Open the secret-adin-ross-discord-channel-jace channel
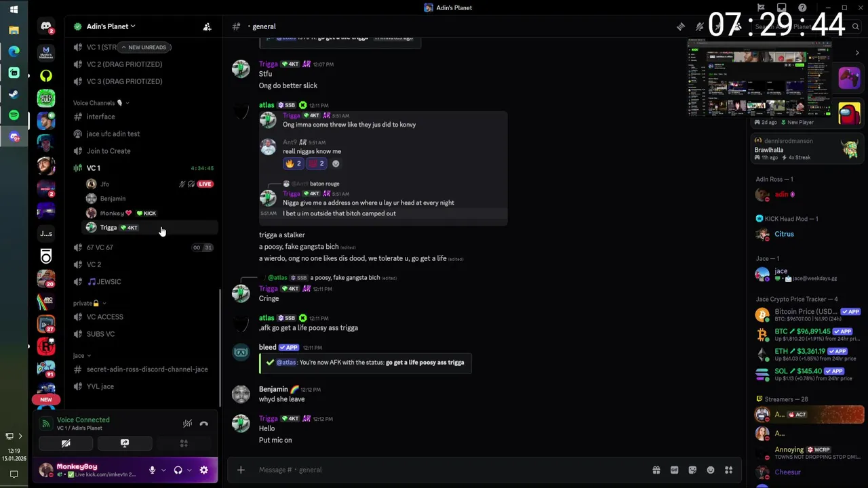Screen dimensions: 868x488 146,369
